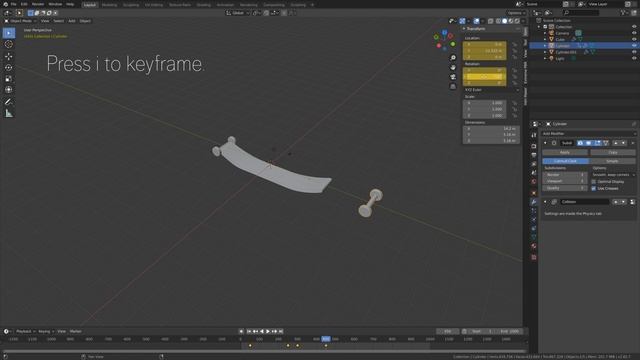
Task: Expand the Cylinder.001 outliner row
Action: 545,52
